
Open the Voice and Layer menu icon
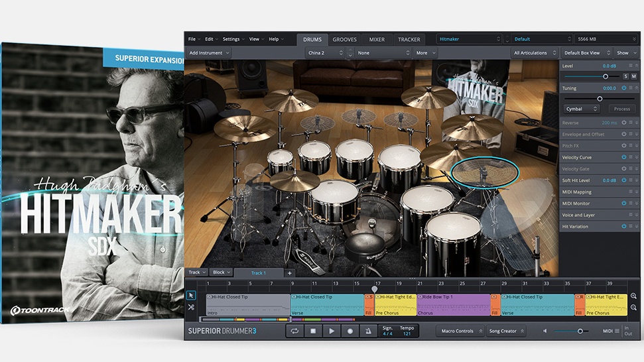click(631, 215)
